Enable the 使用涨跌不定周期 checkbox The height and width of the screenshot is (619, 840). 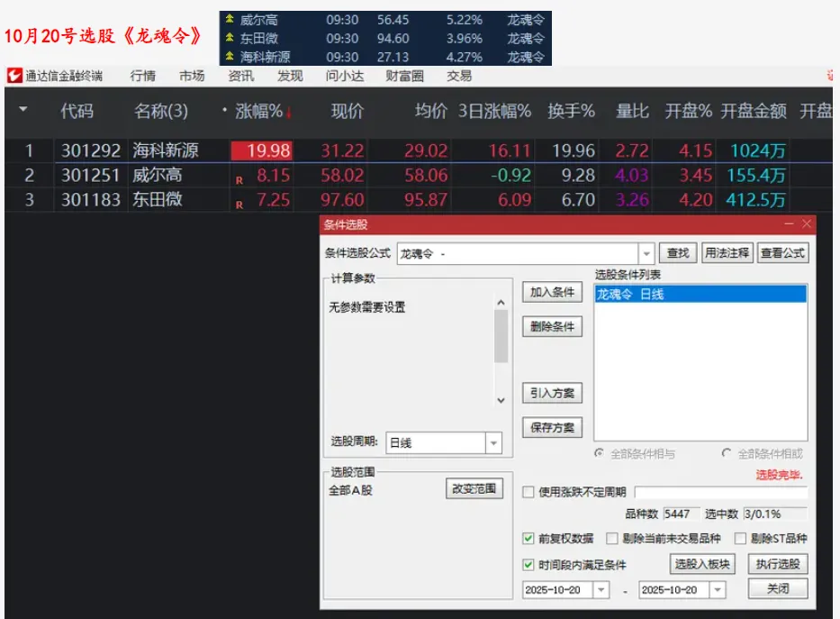tap(529, 492)
